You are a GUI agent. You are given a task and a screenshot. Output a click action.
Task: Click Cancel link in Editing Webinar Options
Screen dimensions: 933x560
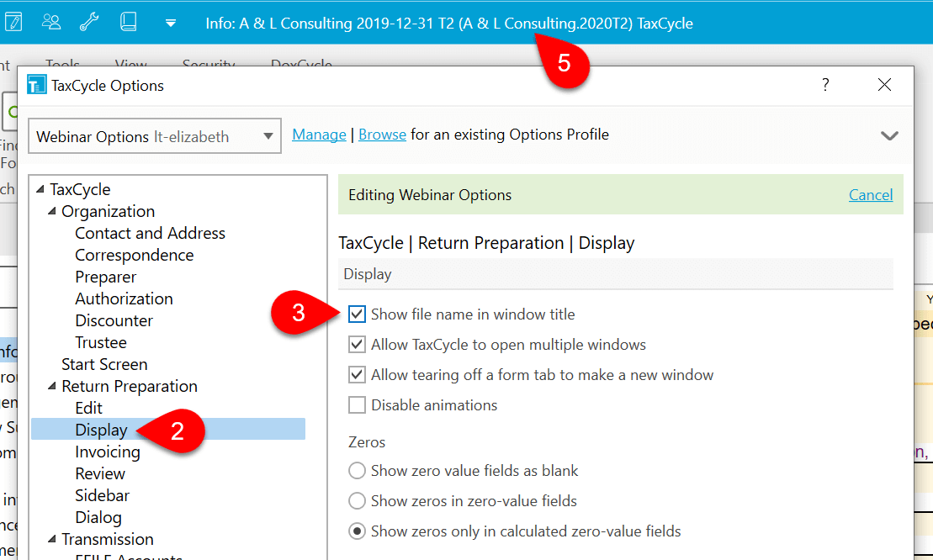pyautogui.click(x=871, y=195)
